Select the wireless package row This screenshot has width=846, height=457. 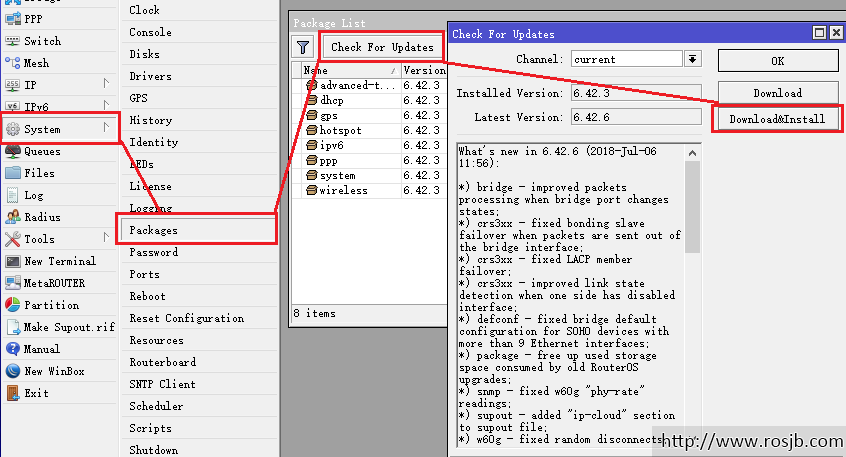tap(343, 190)
